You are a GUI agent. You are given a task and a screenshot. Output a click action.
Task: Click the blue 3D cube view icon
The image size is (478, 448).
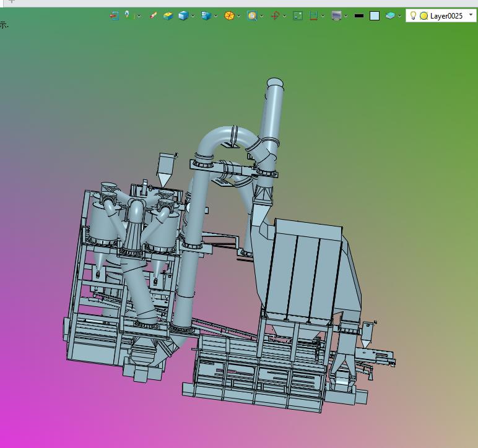coord(183,15)
